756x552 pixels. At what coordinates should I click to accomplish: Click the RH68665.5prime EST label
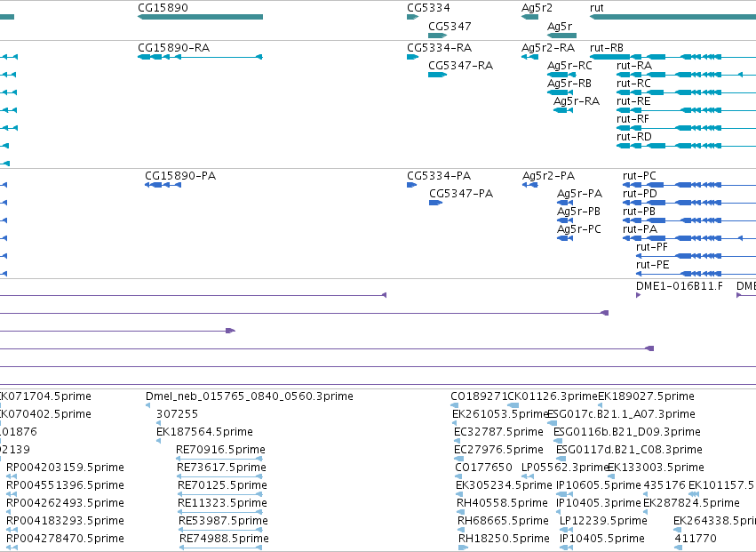coord(503,521)
